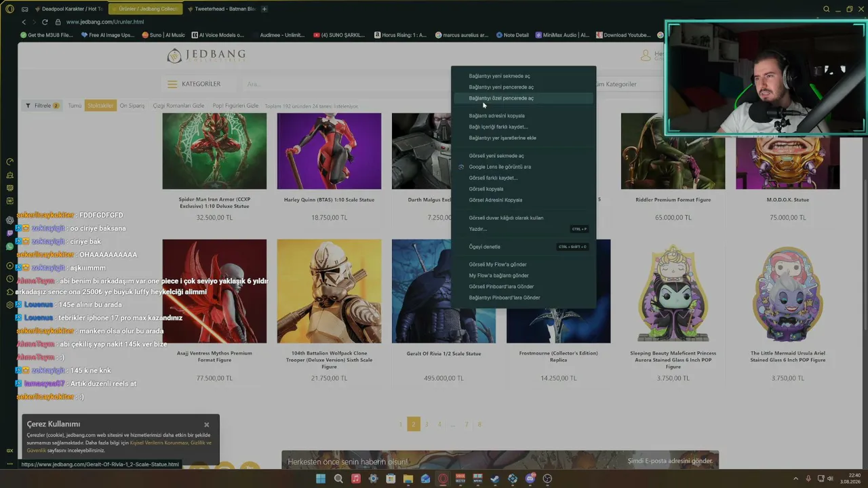Click the site security padlock icon

click(58, 22)
